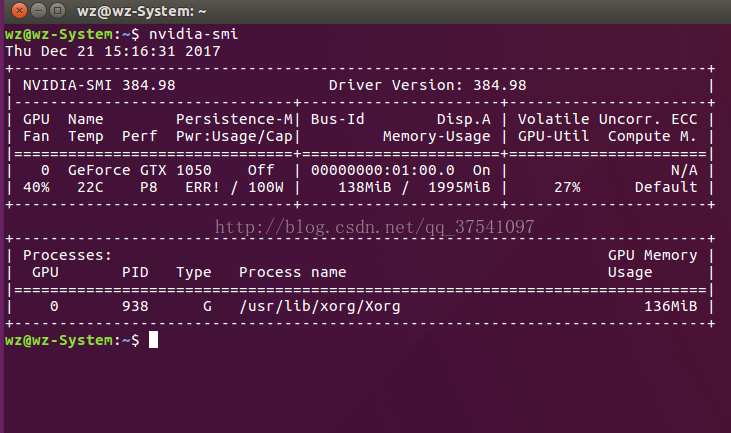Click the GPU-Util header
This screenshot has width=731, height=433.
click(x=553, y=137)
